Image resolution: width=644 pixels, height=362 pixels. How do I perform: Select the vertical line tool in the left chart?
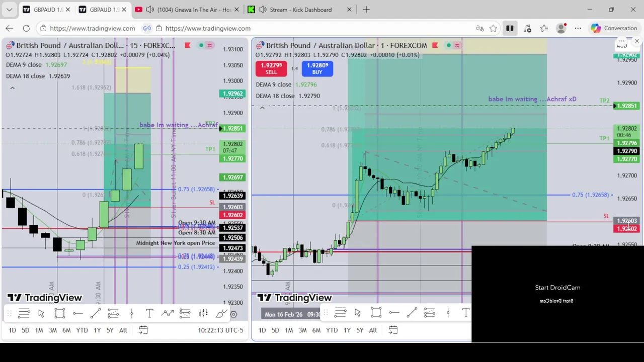point(131,314)
